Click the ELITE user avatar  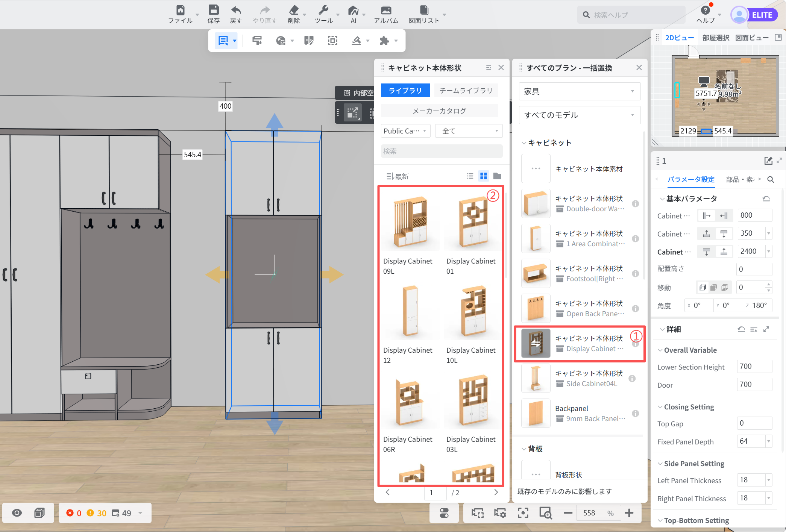739,15
